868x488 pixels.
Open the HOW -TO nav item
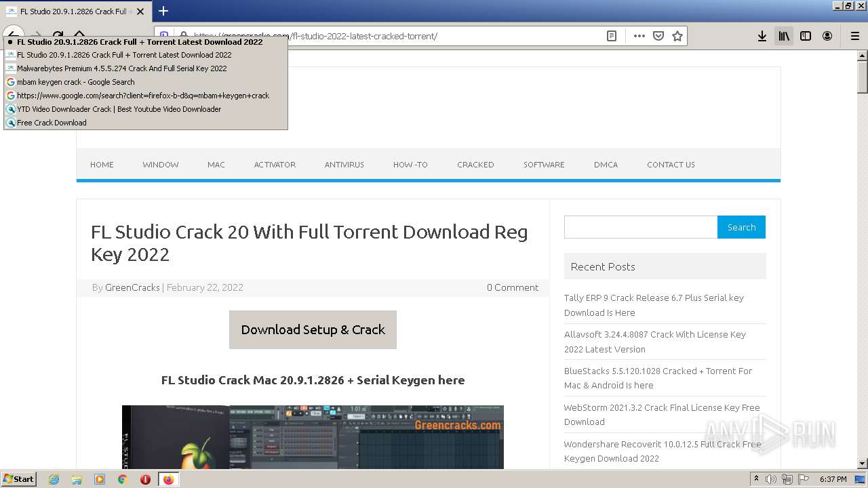[x=410, y=165]
